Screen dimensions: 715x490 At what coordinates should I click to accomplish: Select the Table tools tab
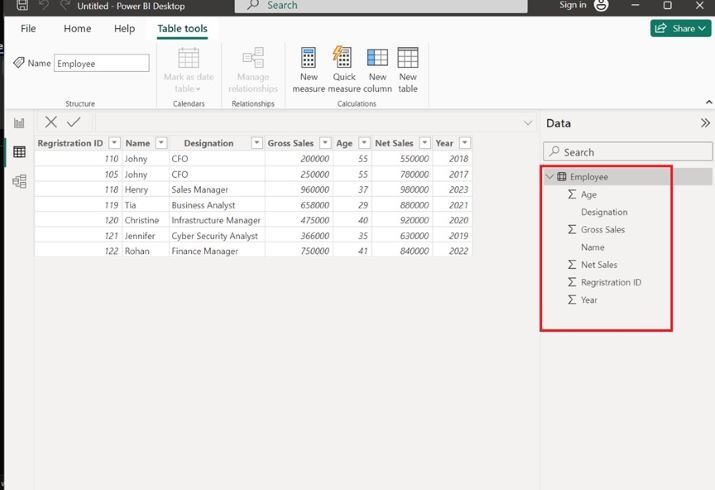182,28
